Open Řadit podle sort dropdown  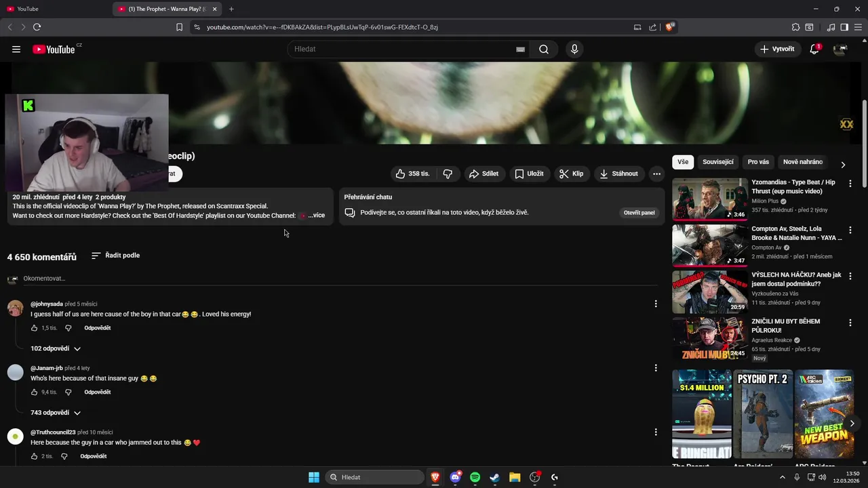pos(115,256)
